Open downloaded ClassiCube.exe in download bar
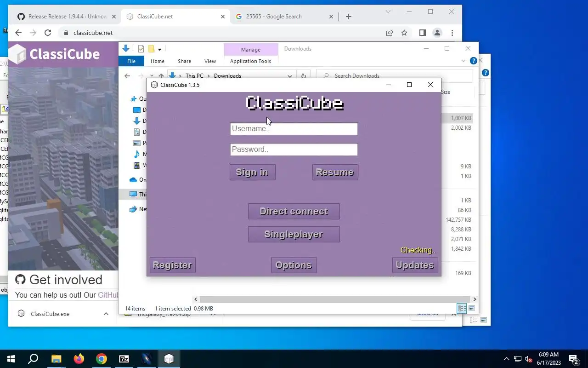The height and width of the screenshot is (368, 588). 50,314
